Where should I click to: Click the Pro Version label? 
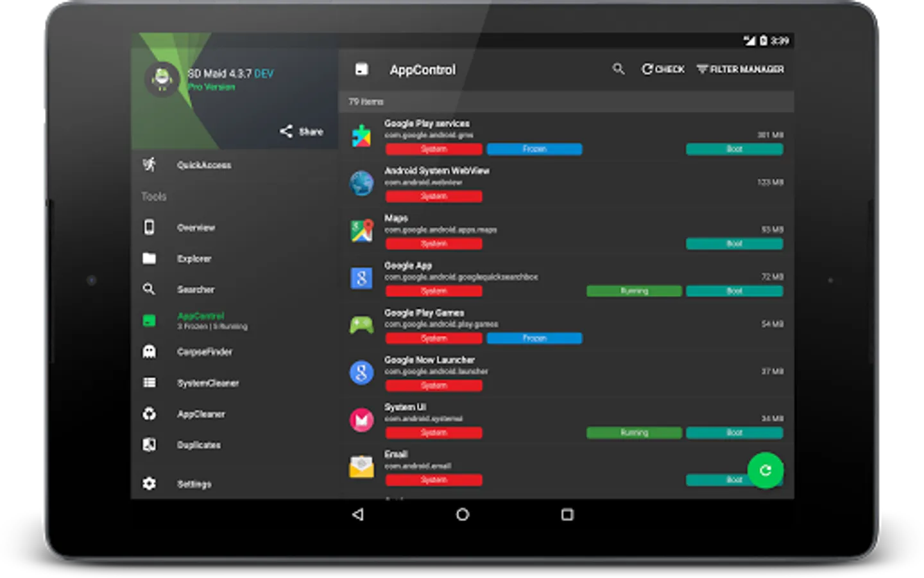[x=211, y=87]
